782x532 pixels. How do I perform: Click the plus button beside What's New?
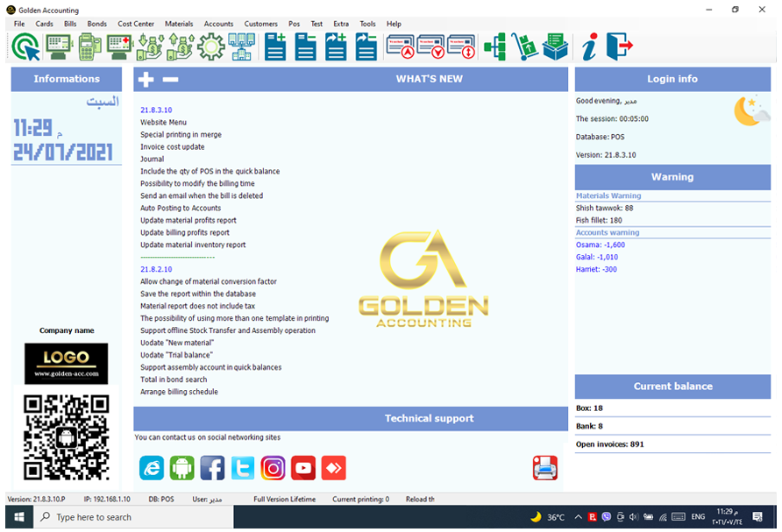pyautogui.click(x=146, y=80)
